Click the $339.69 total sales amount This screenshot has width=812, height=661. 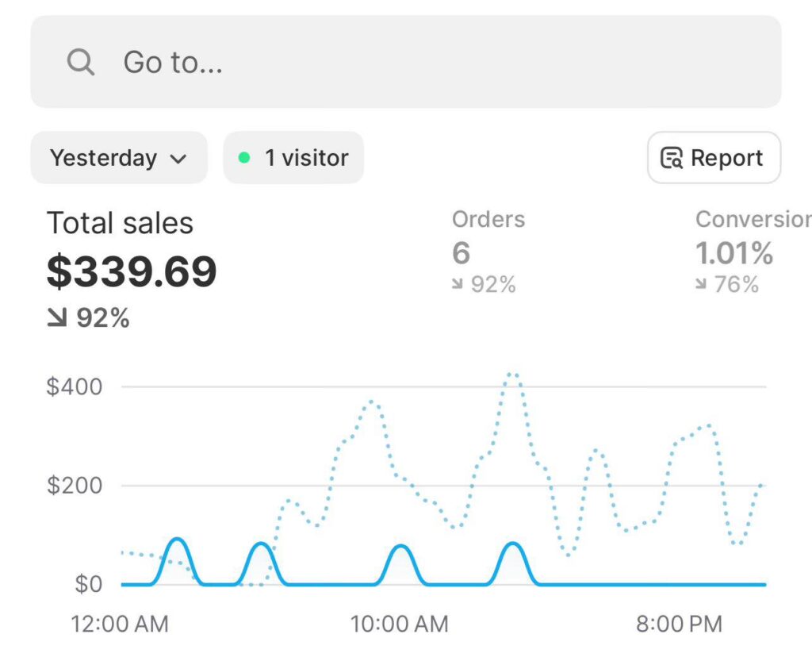coord(132,272)
